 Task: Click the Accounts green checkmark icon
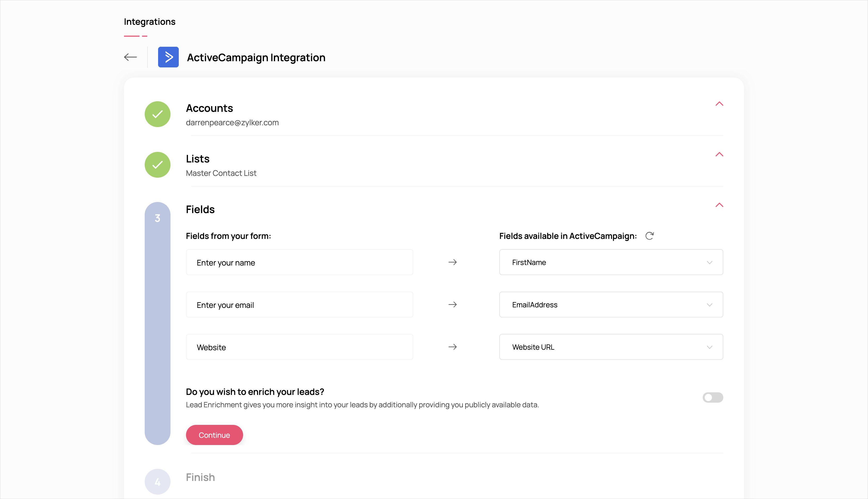click(x=157, y=114)
